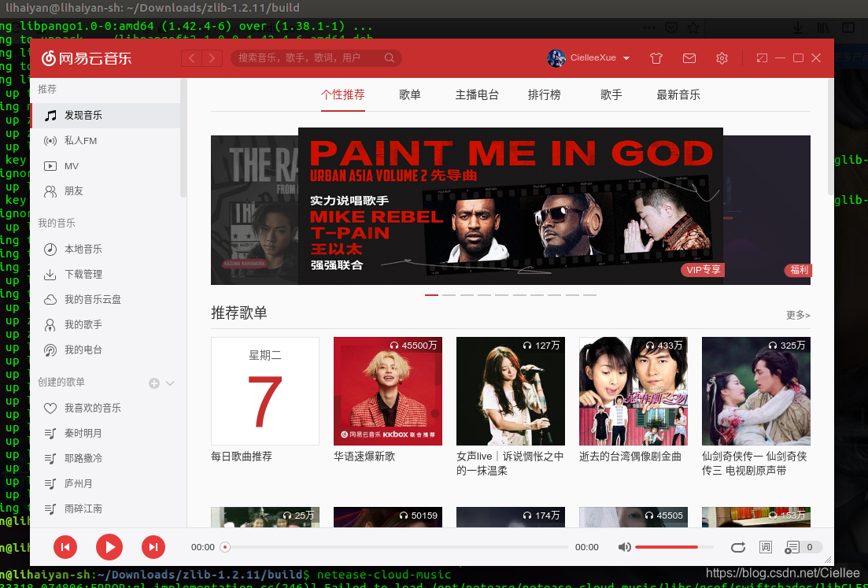Click the lyrics 词 button
This screenshot has height=588, width=868.
(766, 547)
